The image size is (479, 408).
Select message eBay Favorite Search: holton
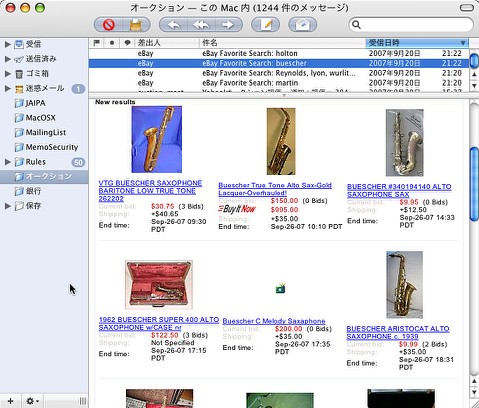tap(279, 53)
